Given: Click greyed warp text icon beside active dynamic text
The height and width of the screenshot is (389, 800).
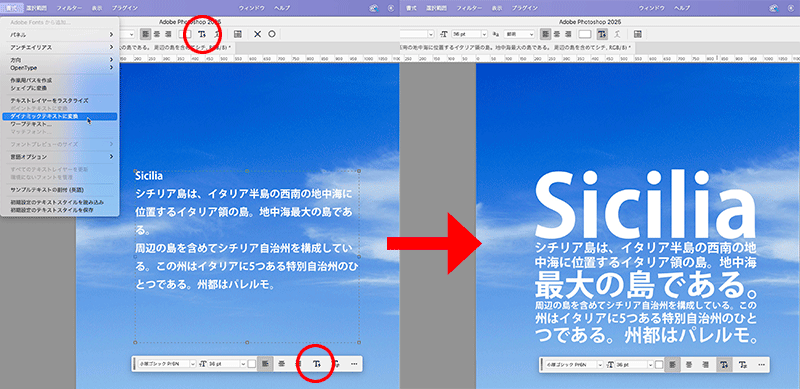Looking at the screenshot, I should pyautogui.click(x=618, y=34).
